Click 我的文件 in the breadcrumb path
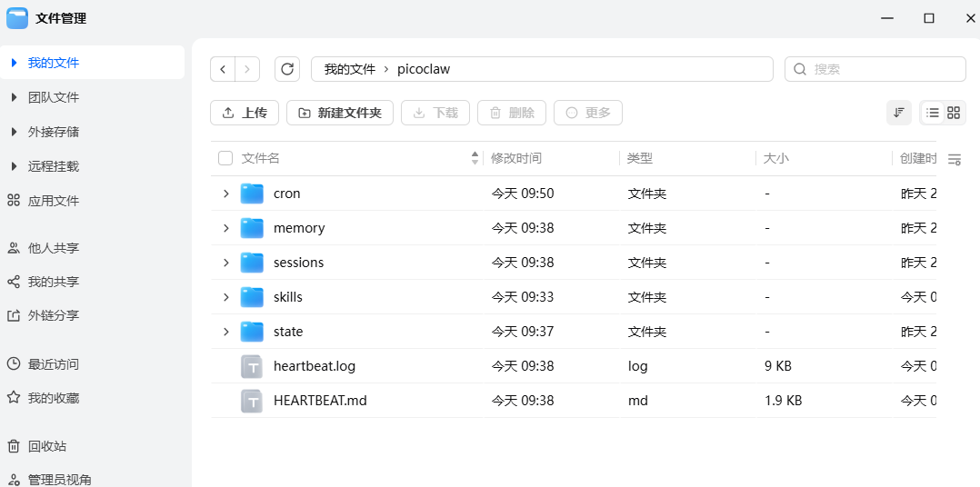The height and width of the screenshot is (487, 980). [349, 69]
